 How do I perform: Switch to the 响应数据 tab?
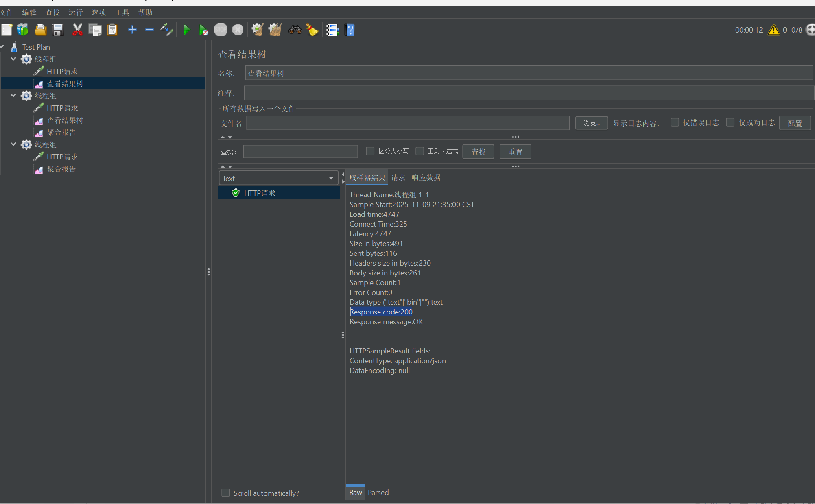tap(426, 178)
